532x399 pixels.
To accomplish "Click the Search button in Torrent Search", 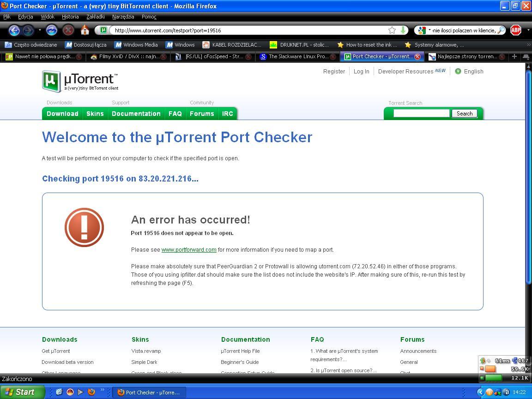I will click(x=465, y=114).
